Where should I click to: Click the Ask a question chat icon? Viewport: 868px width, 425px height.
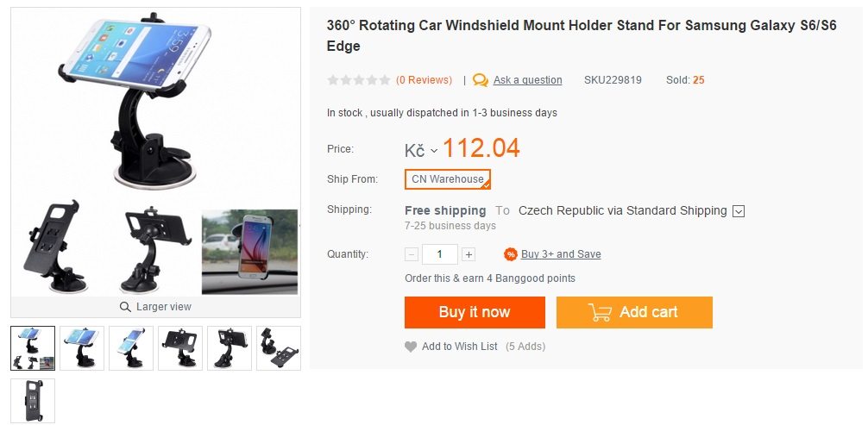481,80
